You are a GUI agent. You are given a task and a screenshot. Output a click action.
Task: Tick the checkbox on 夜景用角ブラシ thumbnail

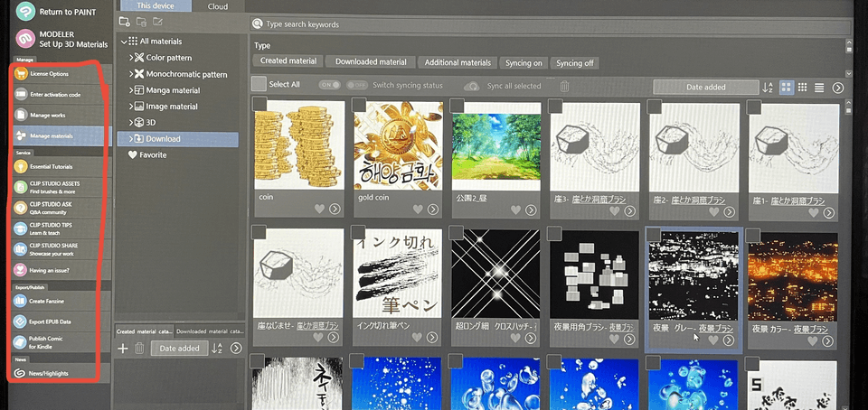click(554, 234)
